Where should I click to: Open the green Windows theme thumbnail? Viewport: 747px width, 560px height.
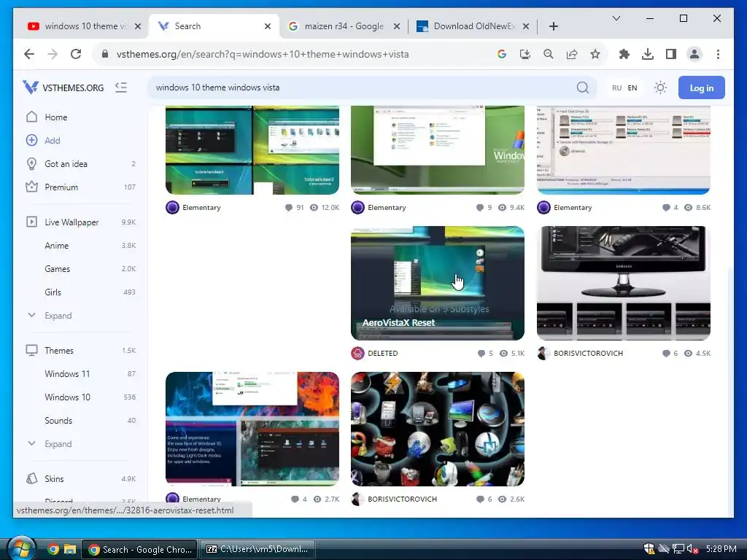tap(438, 150)
